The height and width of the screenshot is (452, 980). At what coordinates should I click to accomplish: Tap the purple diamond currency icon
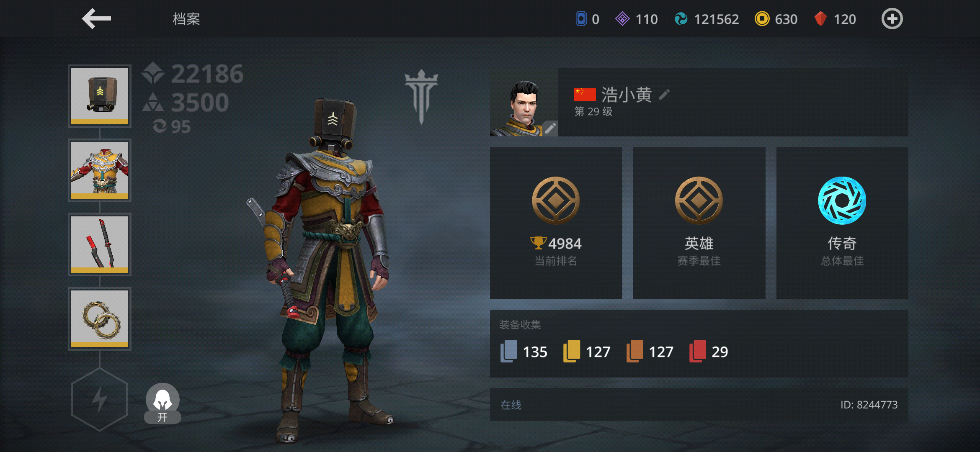pyautogui.click(x=622, y=19)
